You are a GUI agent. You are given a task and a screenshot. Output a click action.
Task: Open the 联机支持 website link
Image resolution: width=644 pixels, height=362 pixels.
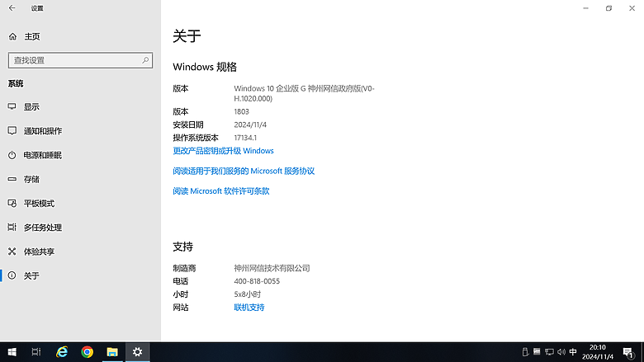(249, 307)
